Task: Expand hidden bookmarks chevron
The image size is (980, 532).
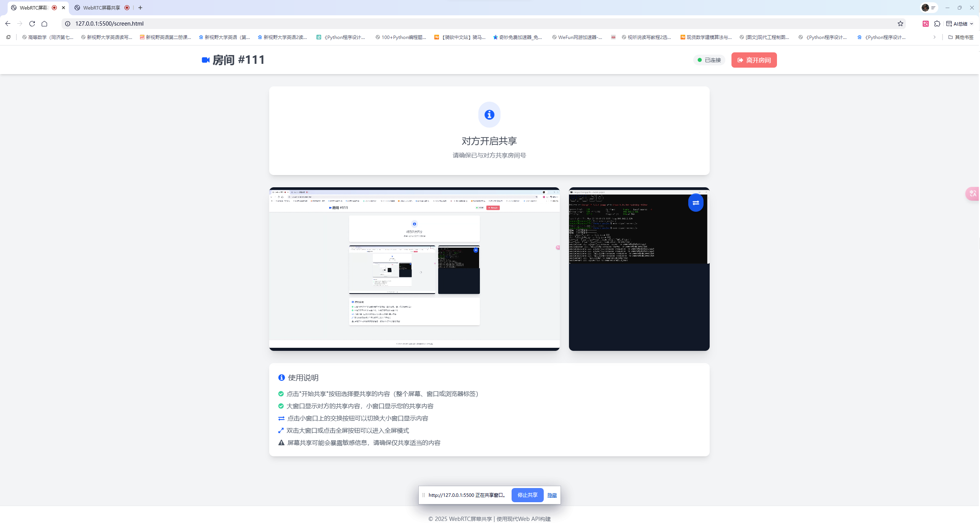Action: pyautogui.click(x=934, y=37)
